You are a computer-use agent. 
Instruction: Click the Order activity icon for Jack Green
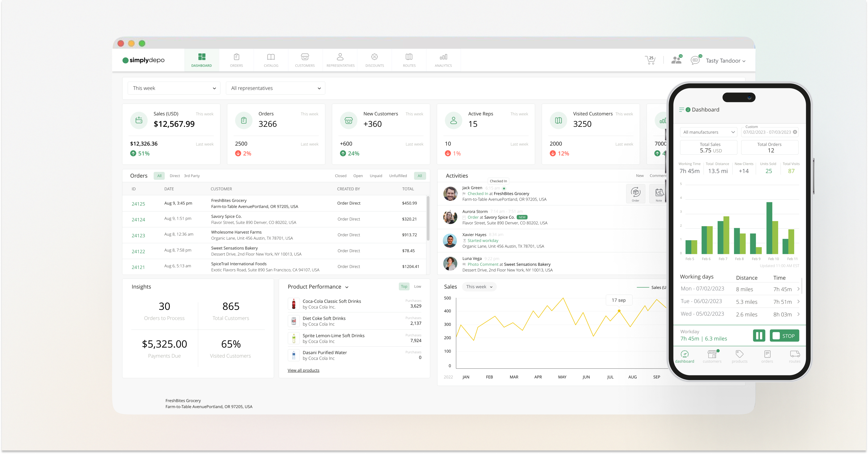click(636, 193)
